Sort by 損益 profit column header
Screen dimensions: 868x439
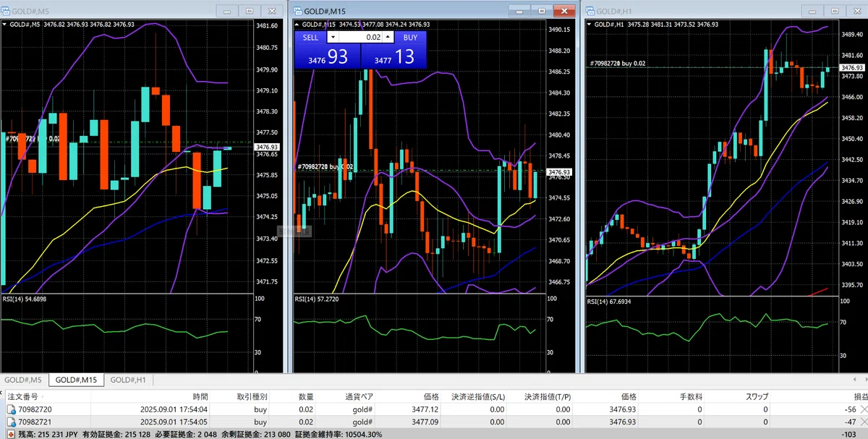860,397
